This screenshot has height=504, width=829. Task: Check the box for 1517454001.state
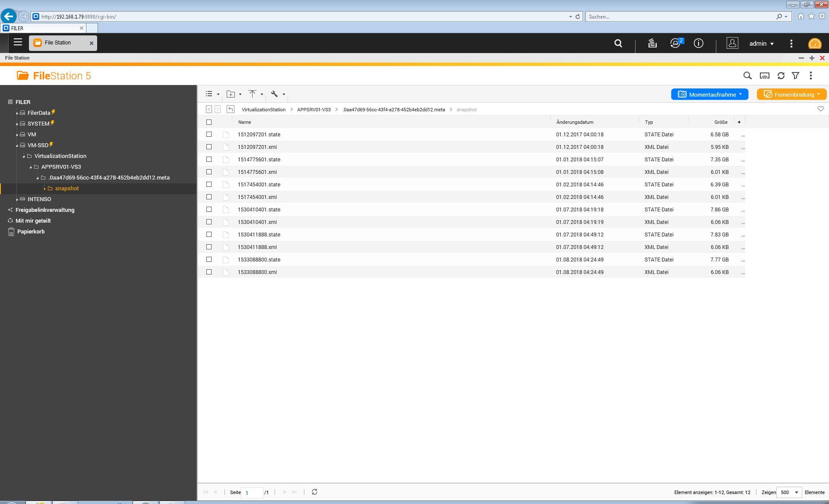[x=209, y=185]
